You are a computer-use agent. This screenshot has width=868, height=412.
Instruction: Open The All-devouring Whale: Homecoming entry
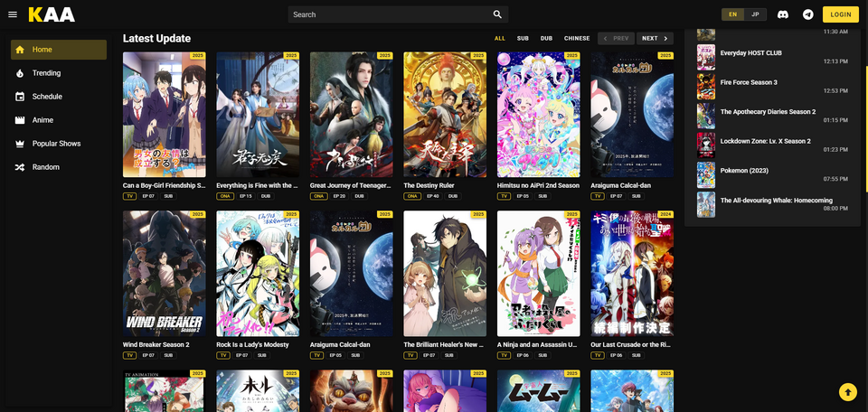[772, 204]
